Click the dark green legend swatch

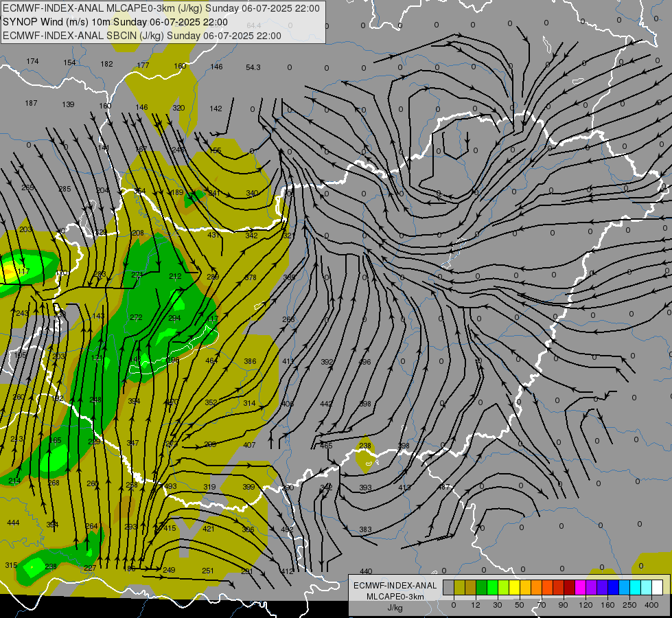(x=482, y=587)
